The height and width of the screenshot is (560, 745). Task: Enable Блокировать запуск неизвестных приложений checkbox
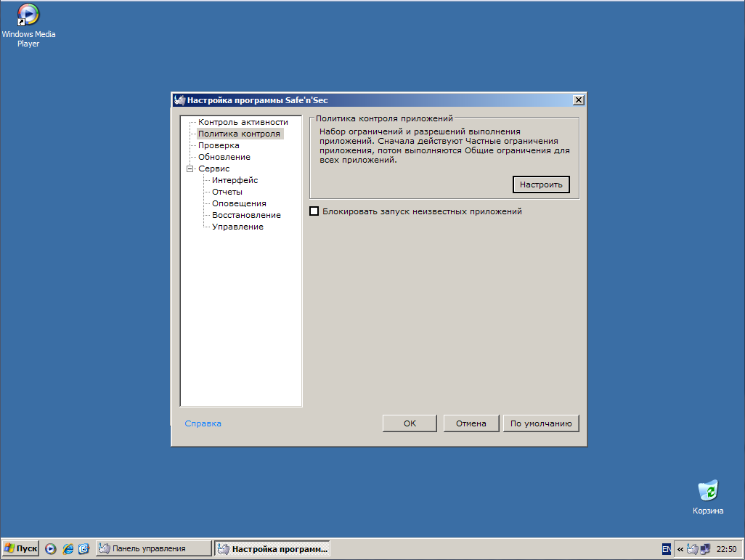[x=314, y=211]
